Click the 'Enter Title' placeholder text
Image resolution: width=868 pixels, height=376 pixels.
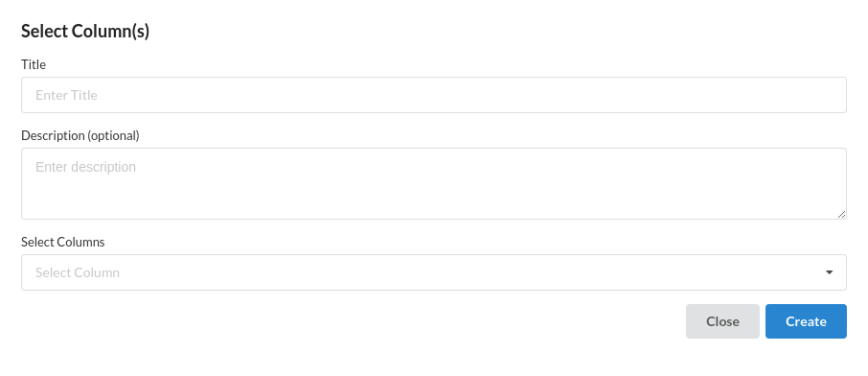coord(66,95)
